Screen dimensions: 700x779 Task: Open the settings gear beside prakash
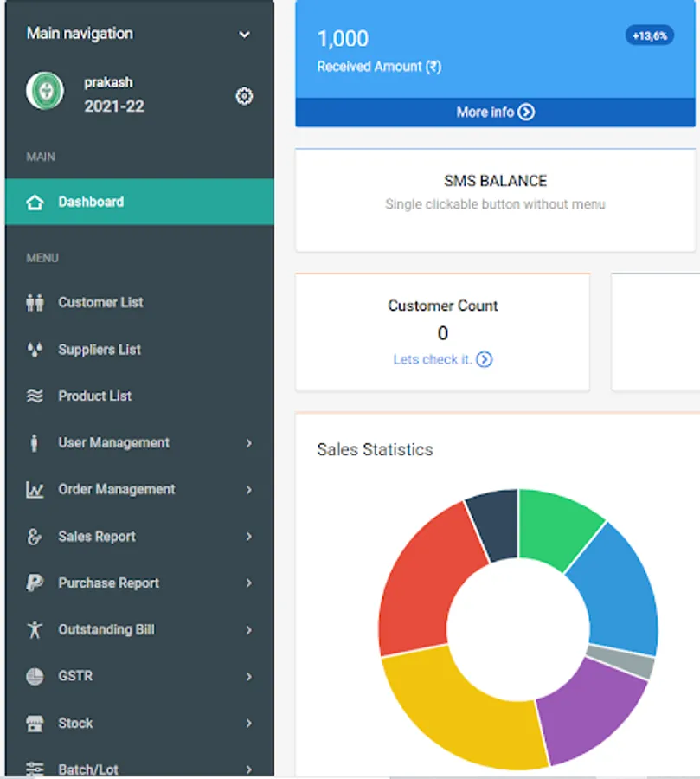244,96
